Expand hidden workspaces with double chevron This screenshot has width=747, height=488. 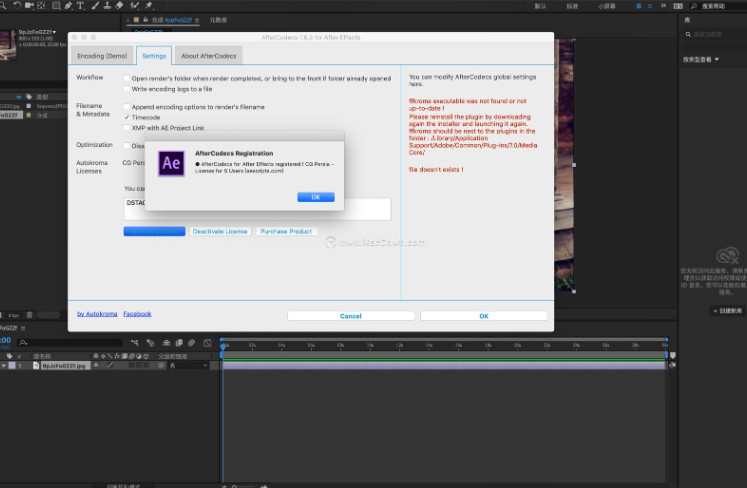point(664,6)
